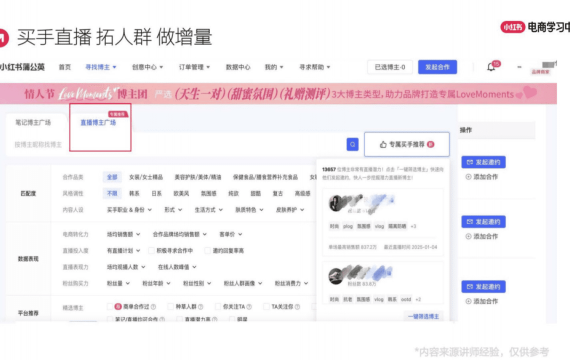Check 积极寻求合作中 option
The image size is (570, 360).
click(151, 251)
